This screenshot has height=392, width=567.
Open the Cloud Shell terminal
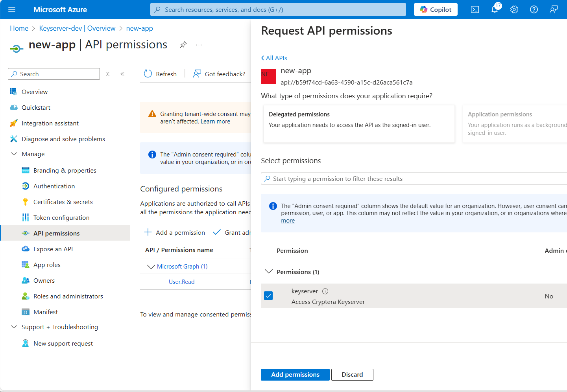click(475, 9)
